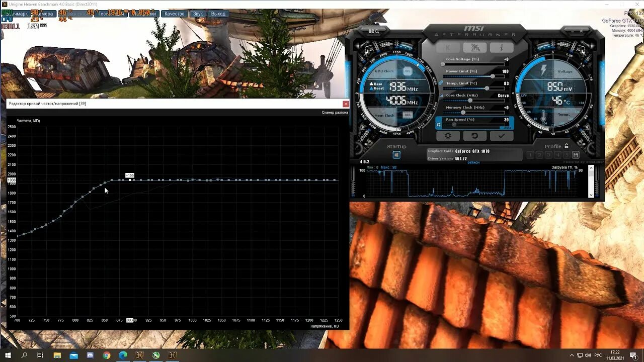Open File Explorer from the taskbar

[57, 355]
